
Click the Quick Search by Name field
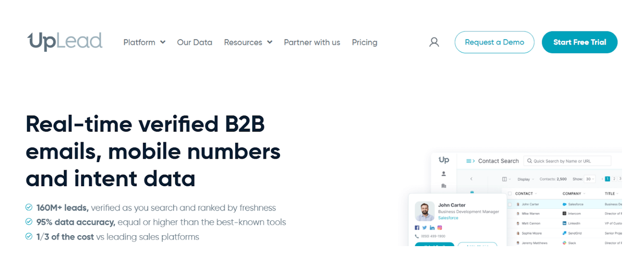569,161
